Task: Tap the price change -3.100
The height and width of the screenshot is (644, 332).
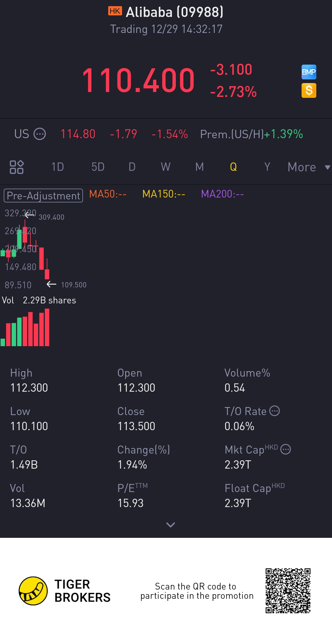Action: [231, 70]
